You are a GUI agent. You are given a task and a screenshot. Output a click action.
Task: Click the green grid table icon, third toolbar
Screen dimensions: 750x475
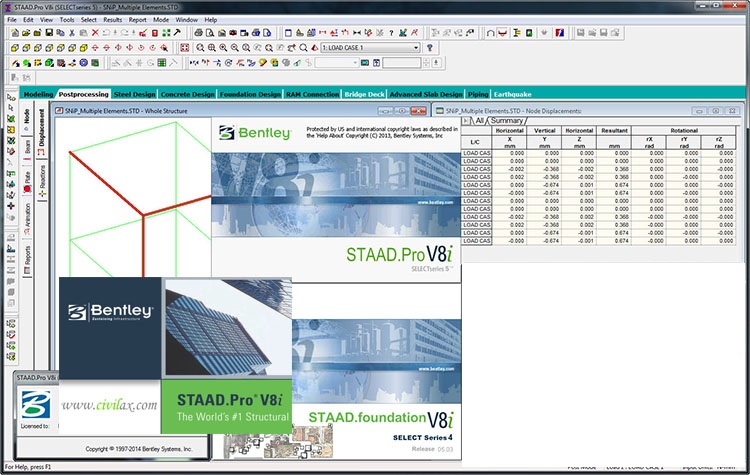162,63
